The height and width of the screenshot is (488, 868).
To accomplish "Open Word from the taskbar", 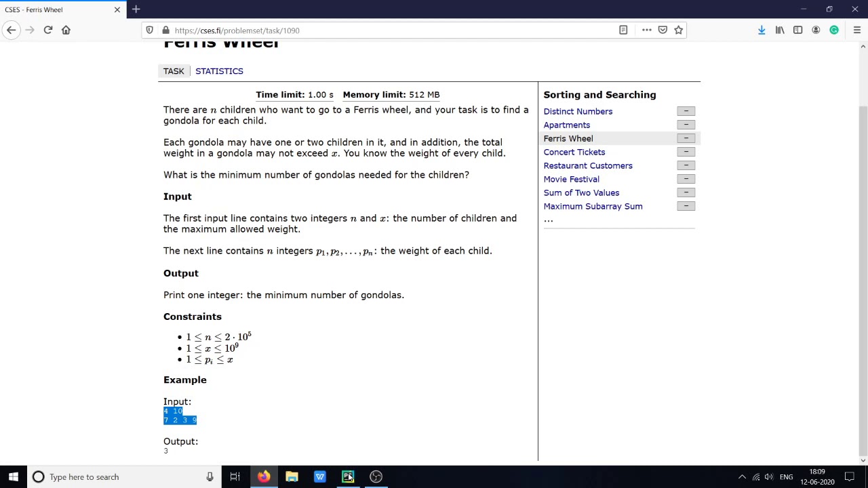I will tap(319, 476).
